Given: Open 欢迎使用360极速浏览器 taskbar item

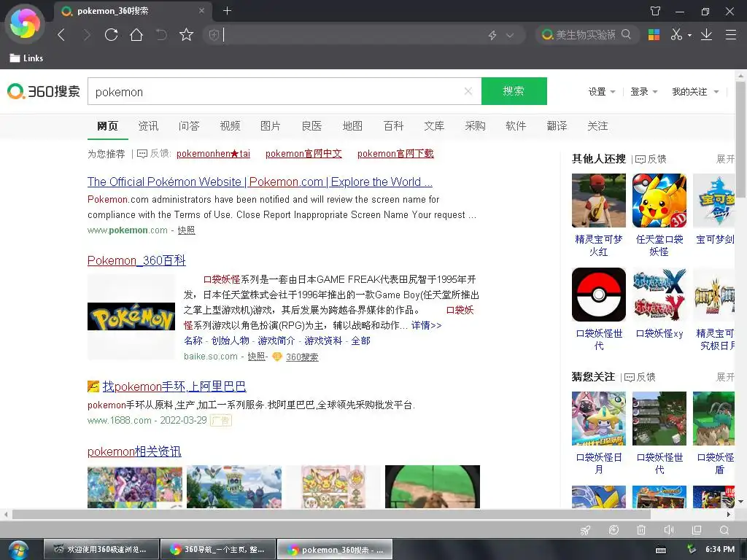Looking at the screenshot, I should pyautogui.click(x=101, y=550).
